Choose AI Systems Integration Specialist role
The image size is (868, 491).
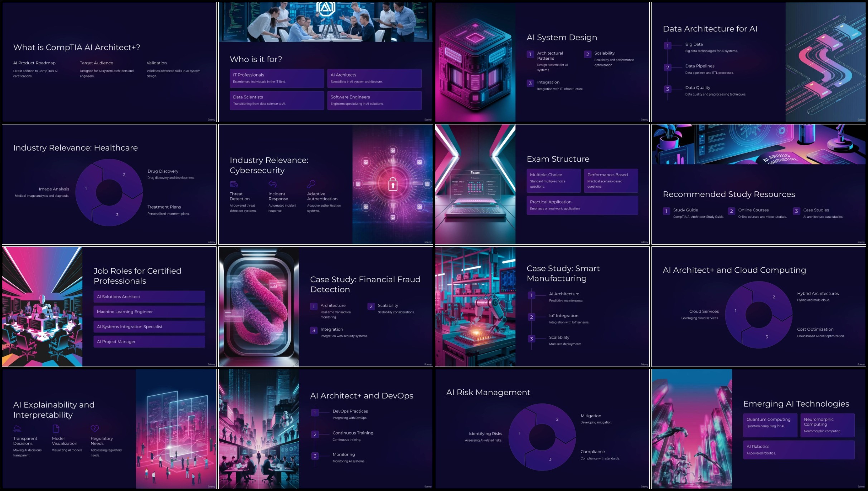click(x=149, y=327)
